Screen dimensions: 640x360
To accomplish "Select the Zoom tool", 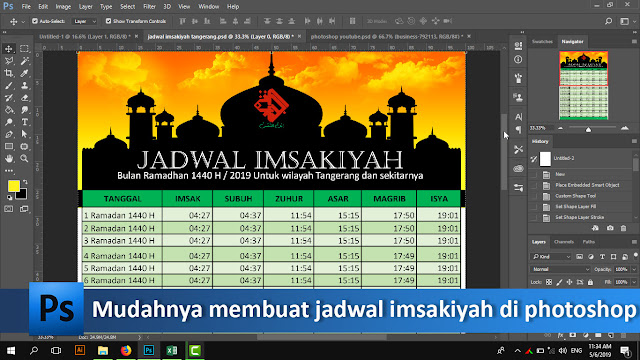I will point(24,159).
